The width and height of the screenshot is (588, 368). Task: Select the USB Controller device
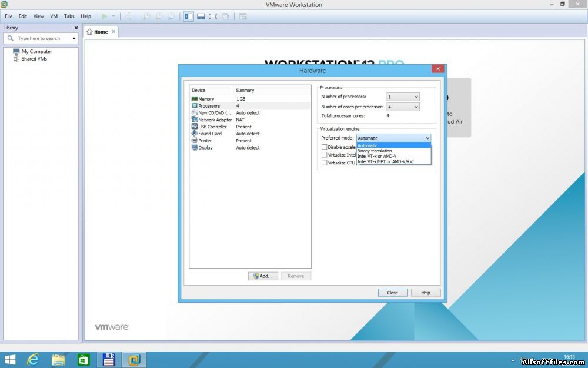(213, 127)
